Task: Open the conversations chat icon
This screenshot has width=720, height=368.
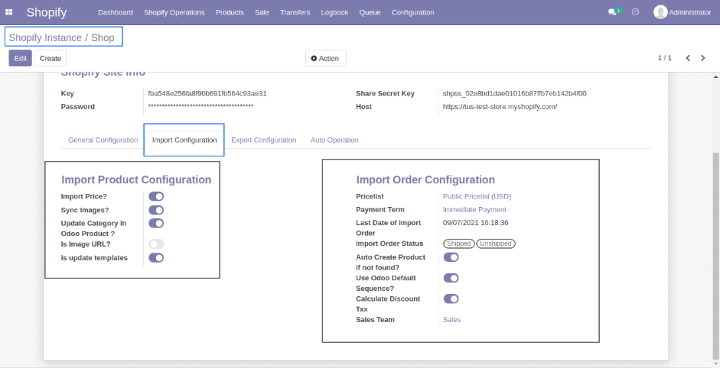Action: coord(612,12)
